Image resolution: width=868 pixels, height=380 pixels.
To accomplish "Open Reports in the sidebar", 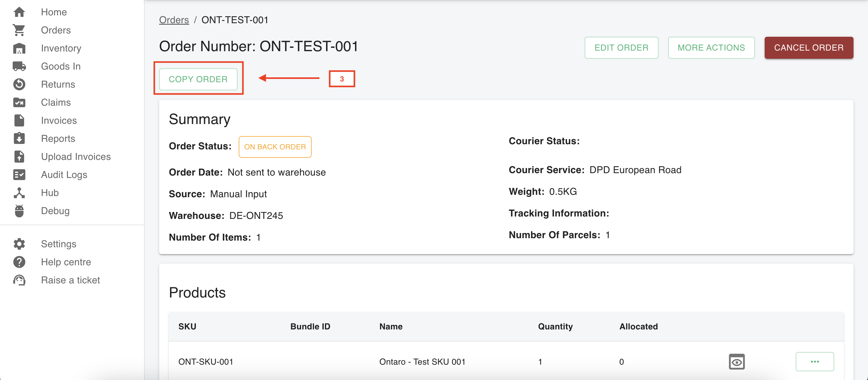I will [x=58, y=138].
